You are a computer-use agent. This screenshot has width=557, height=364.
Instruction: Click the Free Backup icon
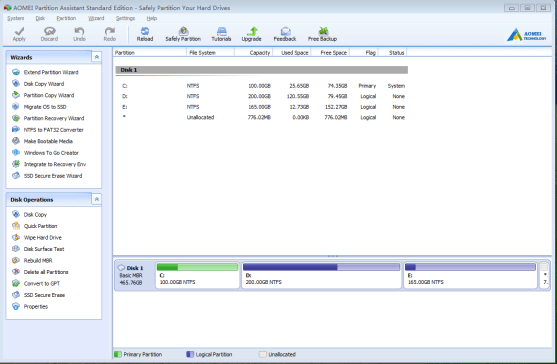[322, 34]
